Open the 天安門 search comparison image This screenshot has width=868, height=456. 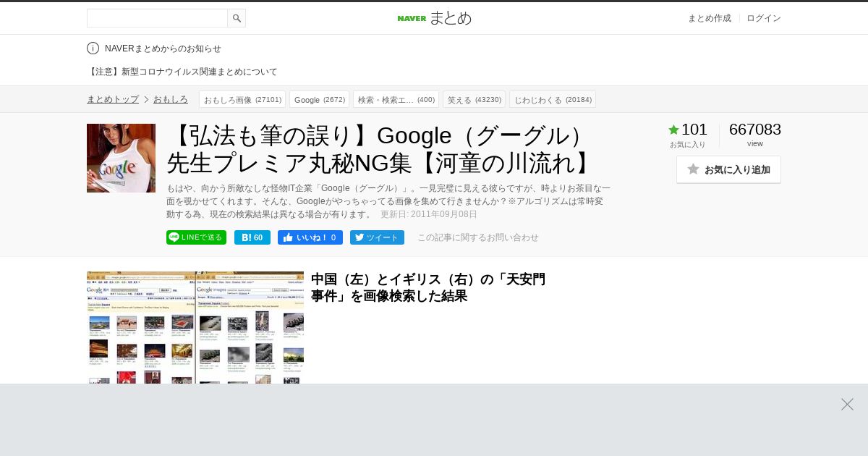pyautogui.click(x=195, y=327)
